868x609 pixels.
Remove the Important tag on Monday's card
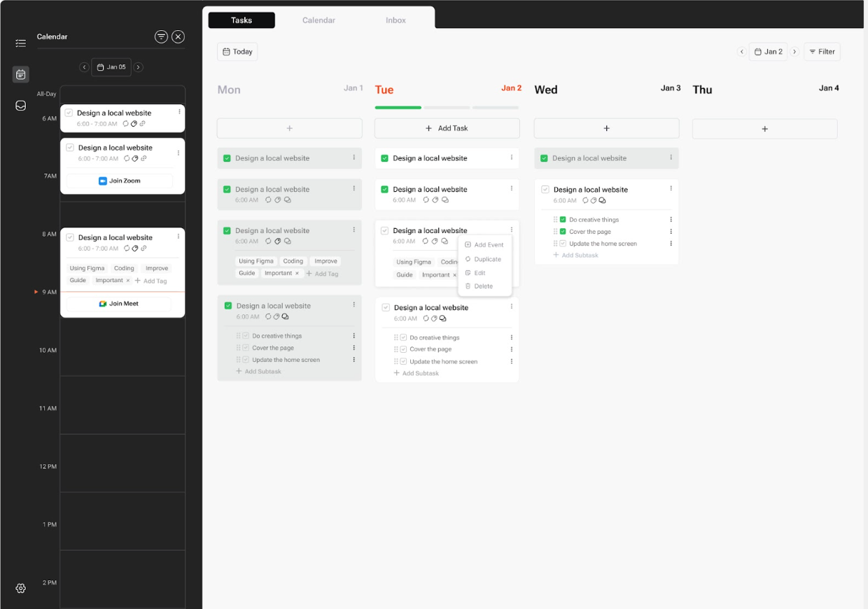point(297,274)
